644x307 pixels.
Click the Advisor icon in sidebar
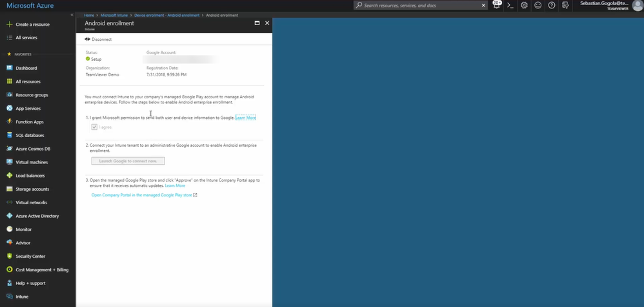click(x=10, y=243)
